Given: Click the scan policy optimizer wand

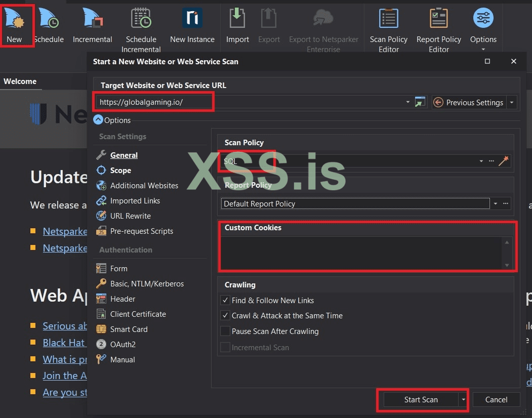Looking at the screenshot, I should tap(504, 161).
